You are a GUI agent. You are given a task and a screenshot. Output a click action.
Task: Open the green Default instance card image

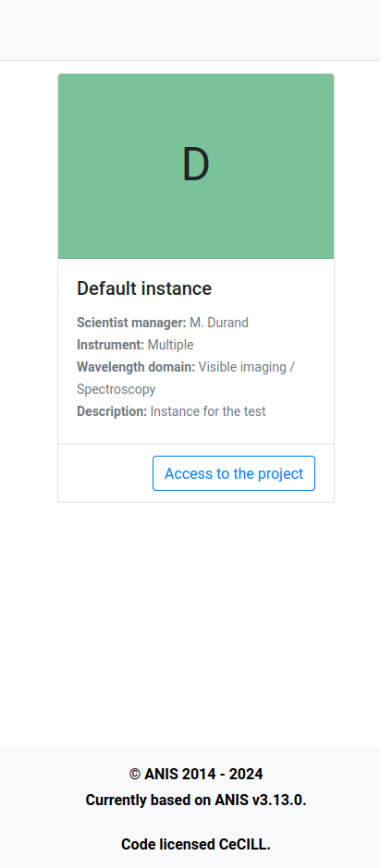tap(196, 166)
